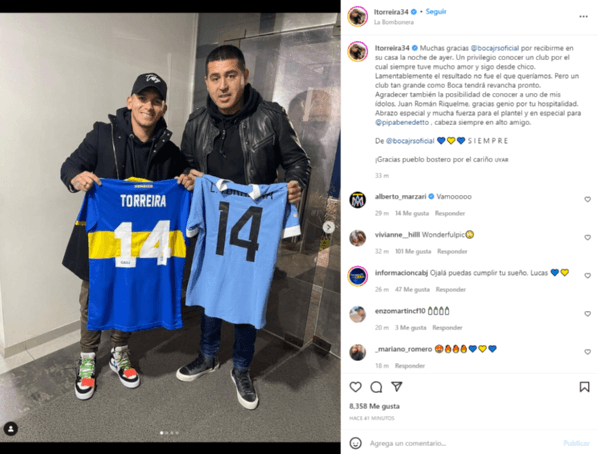The image size is (598, 454).
Task: View the 8,358 Me gusta likes list
Action: click(375, 406)
